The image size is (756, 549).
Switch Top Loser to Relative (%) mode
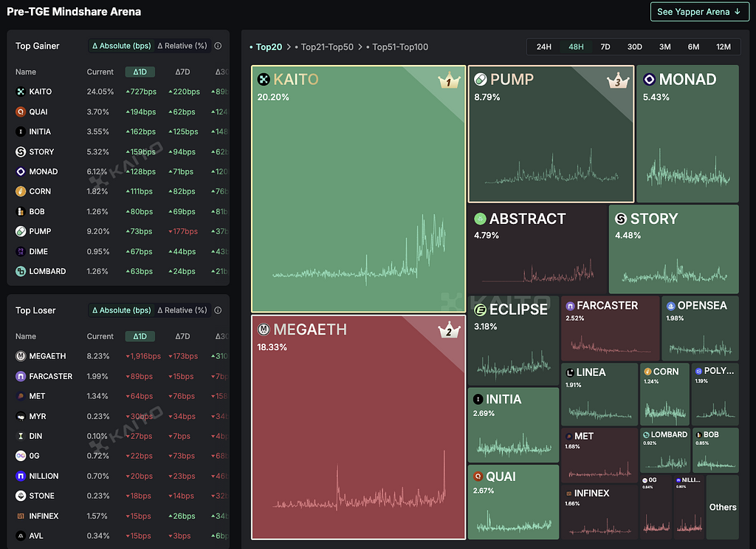(x=182, y=310)
